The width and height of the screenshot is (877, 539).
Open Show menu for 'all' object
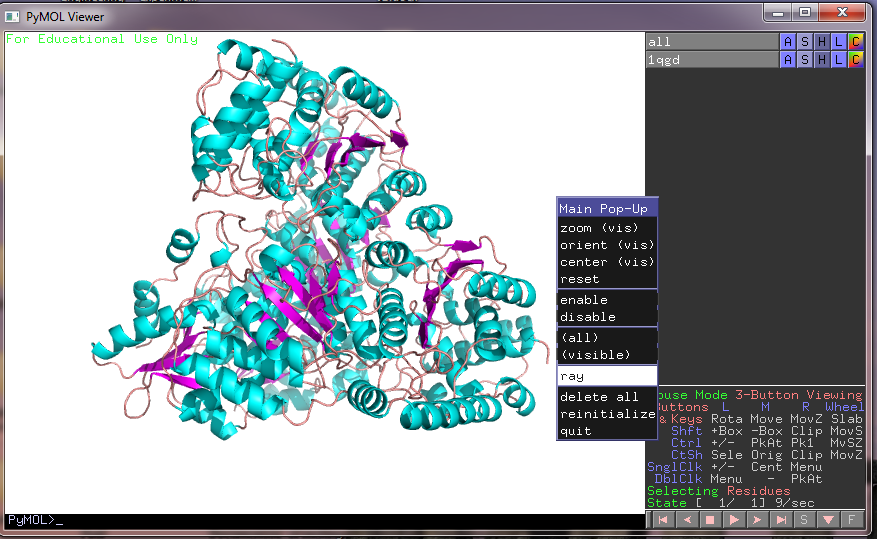(x=804, y=41)
